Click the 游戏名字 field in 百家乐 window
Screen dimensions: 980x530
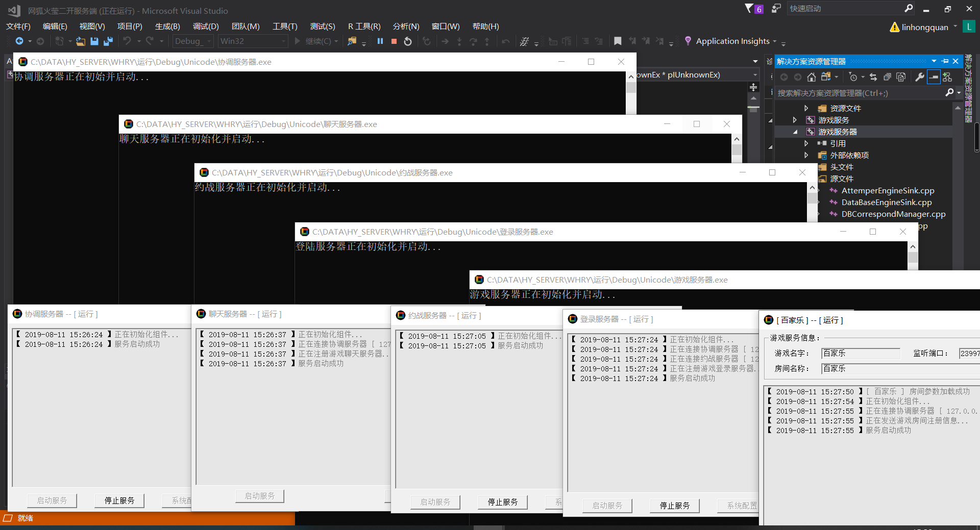pyautogui.click(x=861, y=354)
